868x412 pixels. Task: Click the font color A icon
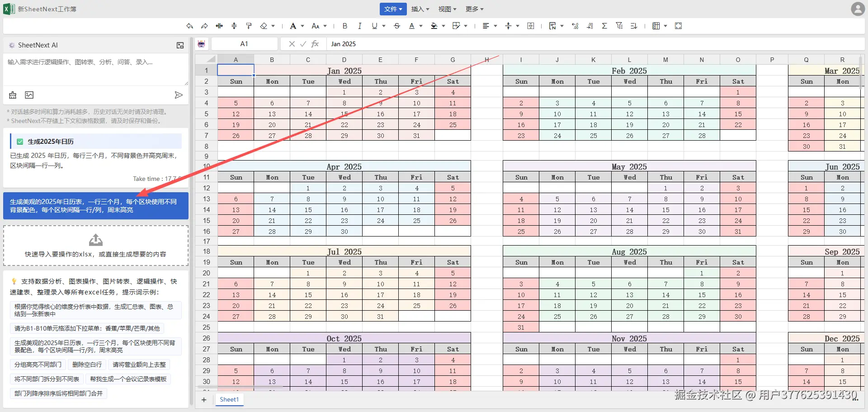412,26
